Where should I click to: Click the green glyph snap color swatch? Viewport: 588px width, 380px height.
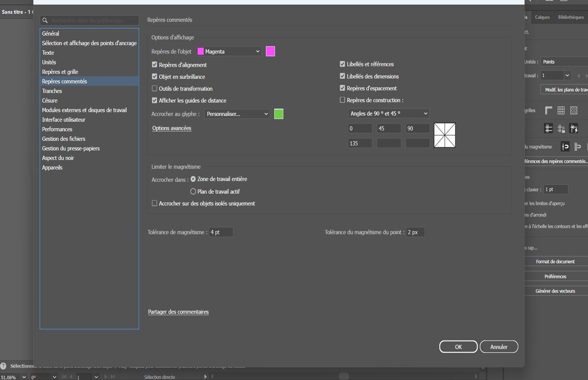[279, 114]
